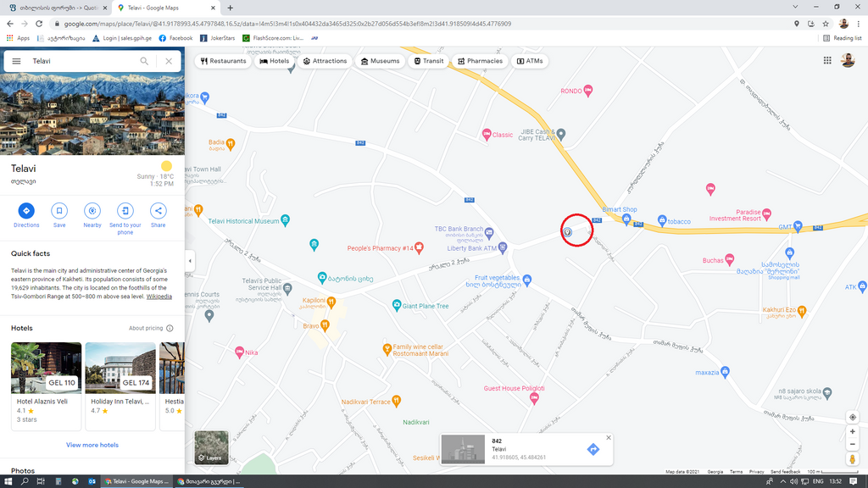
Task: Select RONDO hotel marker
Action: [x=588, y=90]
